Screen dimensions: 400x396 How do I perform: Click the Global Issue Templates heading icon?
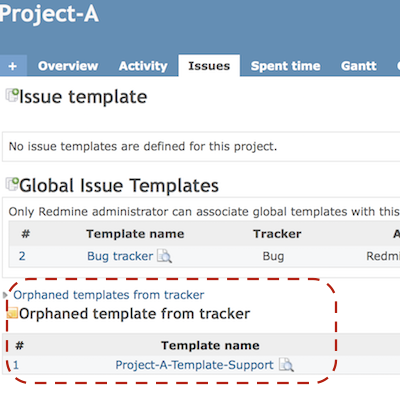pos(12,184)
